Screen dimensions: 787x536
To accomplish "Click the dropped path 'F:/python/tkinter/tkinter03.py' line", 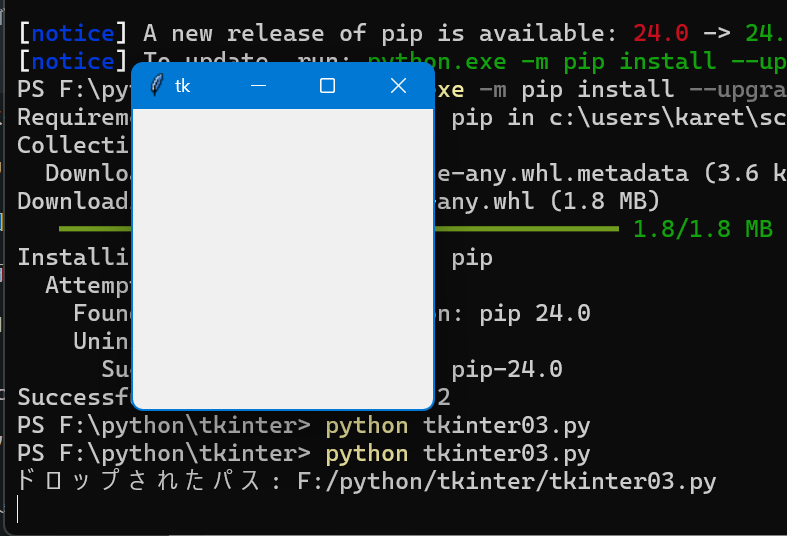I will pyautogui.click(x=506, y=481).
